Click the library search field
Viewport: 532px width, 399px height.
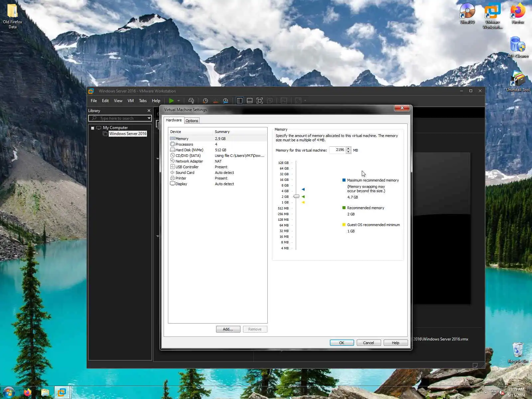tap(120, 118)
